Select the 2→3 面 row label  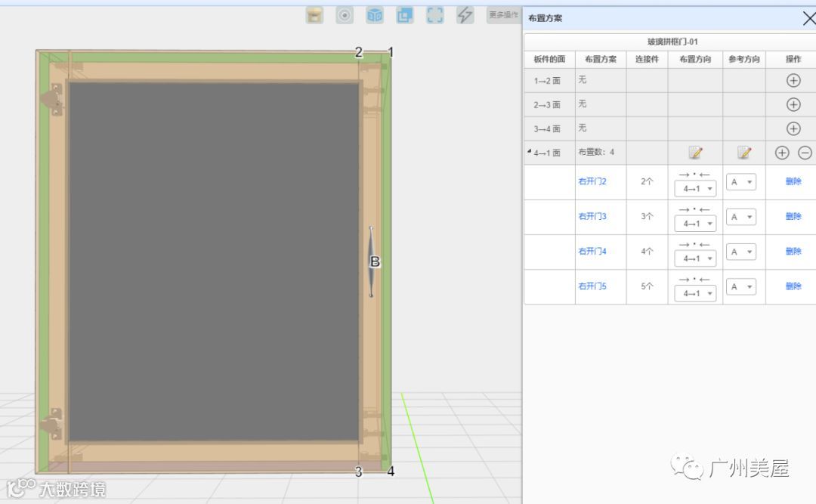point(547,104)
